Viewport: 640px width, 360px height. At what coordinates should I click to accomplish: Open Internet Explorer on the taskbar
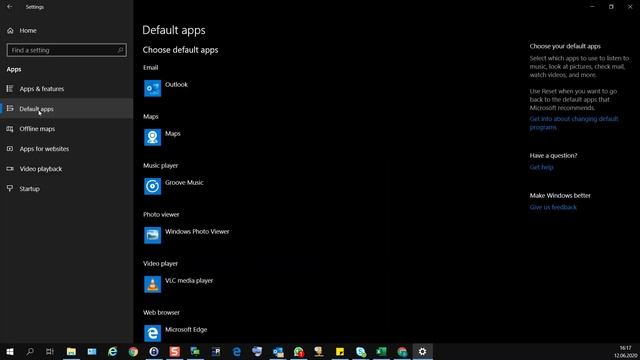tap(113, 351)
